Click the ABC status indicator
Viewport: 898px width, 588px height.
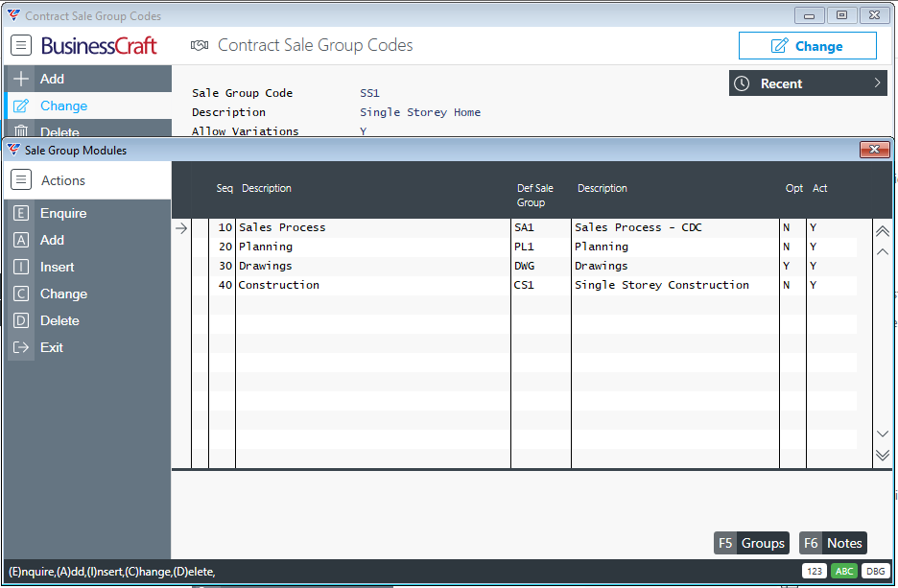point(844,571)
